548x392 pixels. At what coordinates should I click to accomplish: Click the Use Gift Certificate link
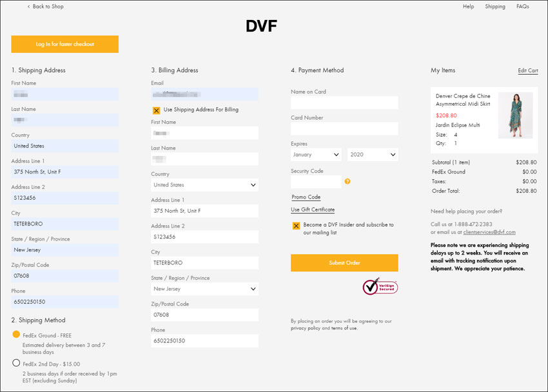pyautogui.click(x=313, y=210)
